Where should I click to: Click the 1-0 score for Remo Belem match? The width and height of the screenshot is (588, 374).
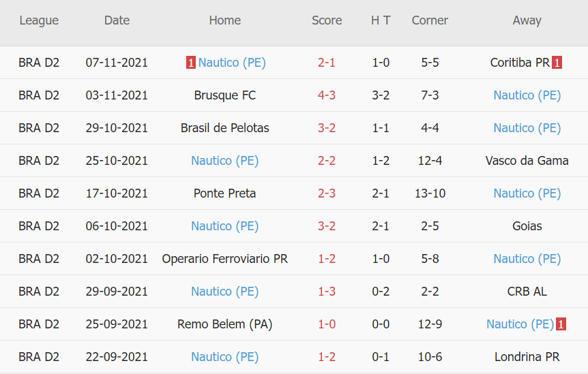tap(327, 324)
